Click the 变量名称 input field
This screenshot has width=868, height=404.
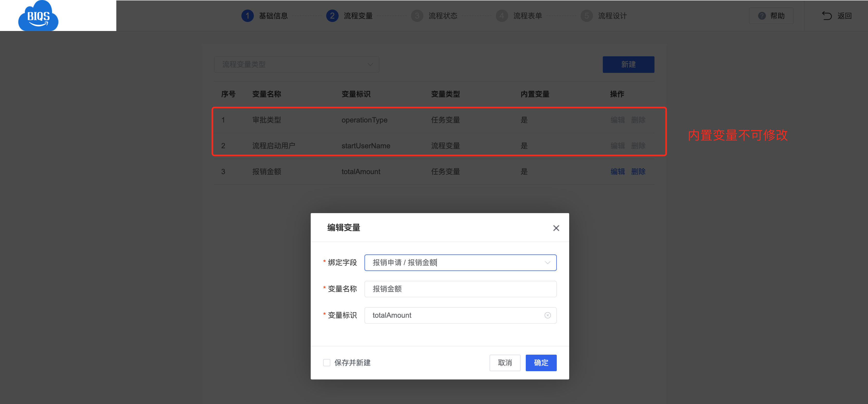tap(460, 289)
